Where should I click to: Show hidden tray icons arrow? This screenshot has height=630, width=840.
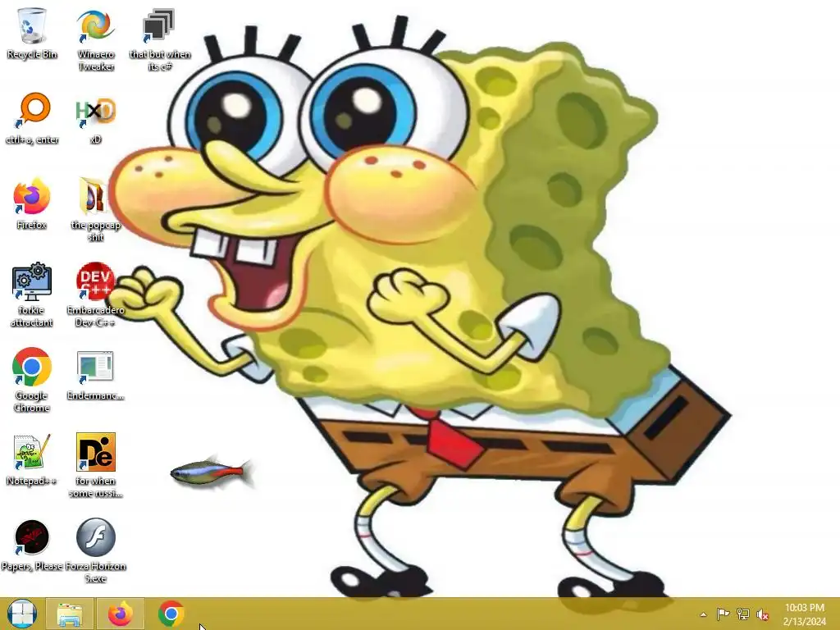point(703,614)
